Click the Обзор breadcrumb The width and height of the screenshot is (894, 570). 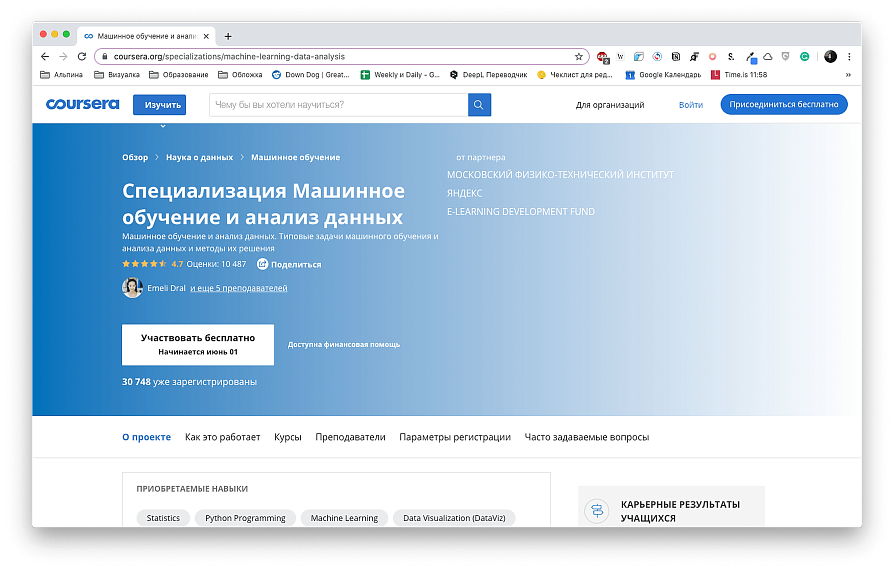tap(135, 157)
